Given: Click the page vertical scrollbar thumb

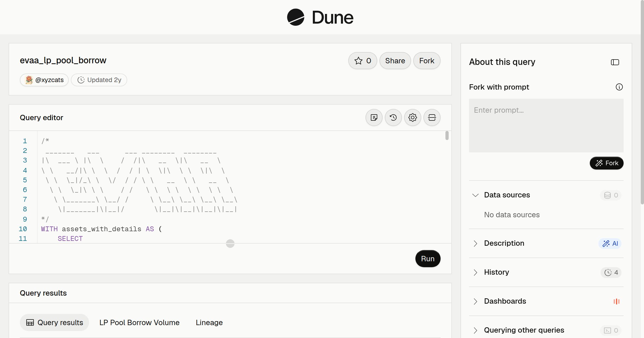Looking at the screenshot, I should (642, 102).
